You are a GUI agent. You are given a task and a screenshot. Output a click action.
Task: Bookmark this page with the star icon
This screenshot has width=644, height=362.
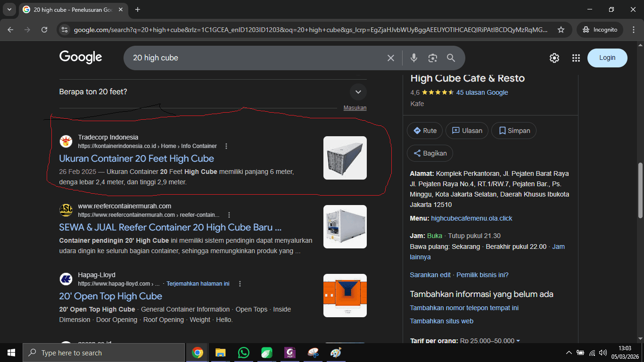point(561,30)
